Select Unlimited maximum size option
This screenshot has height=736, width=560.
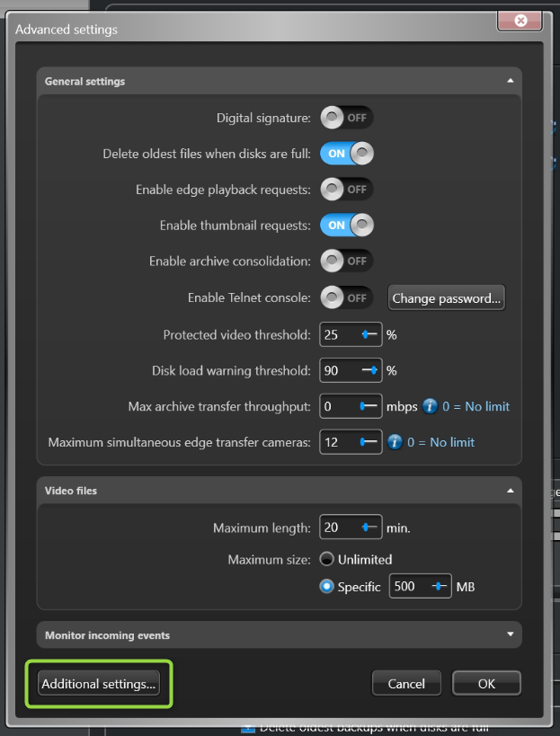pyautogui.click(x=327, y=559)
